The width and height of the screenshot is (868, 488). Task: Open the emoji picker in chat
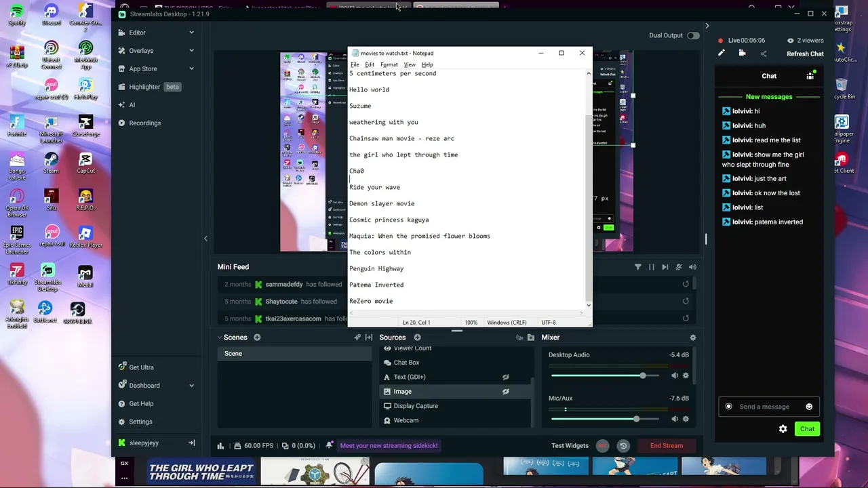[809, 407]
